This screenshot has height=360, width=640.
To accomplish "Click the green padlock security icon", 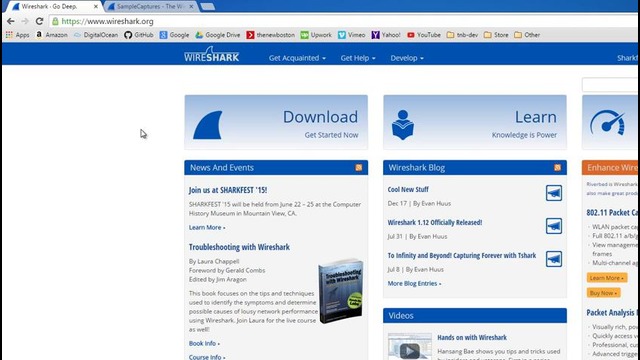I will coord(55,21).
